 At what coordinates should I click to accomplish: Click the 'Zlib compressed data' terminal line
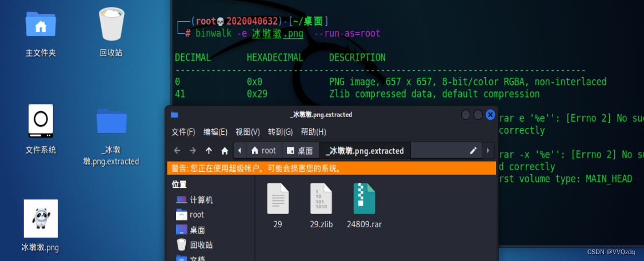[x=434, y=94]
